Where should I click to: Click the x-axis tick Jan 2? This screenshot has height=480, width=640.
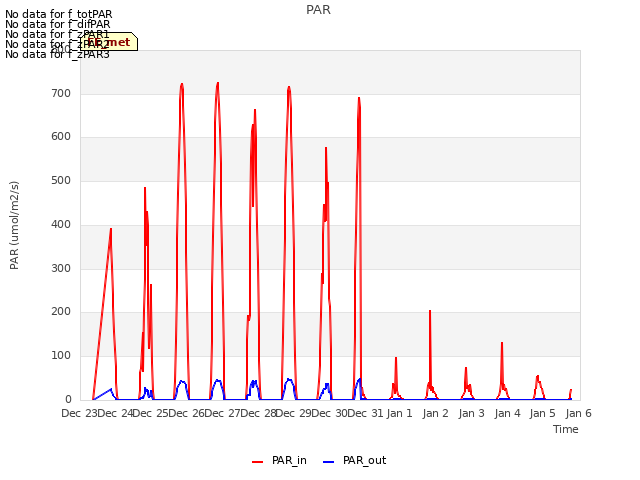pos(436,413)
